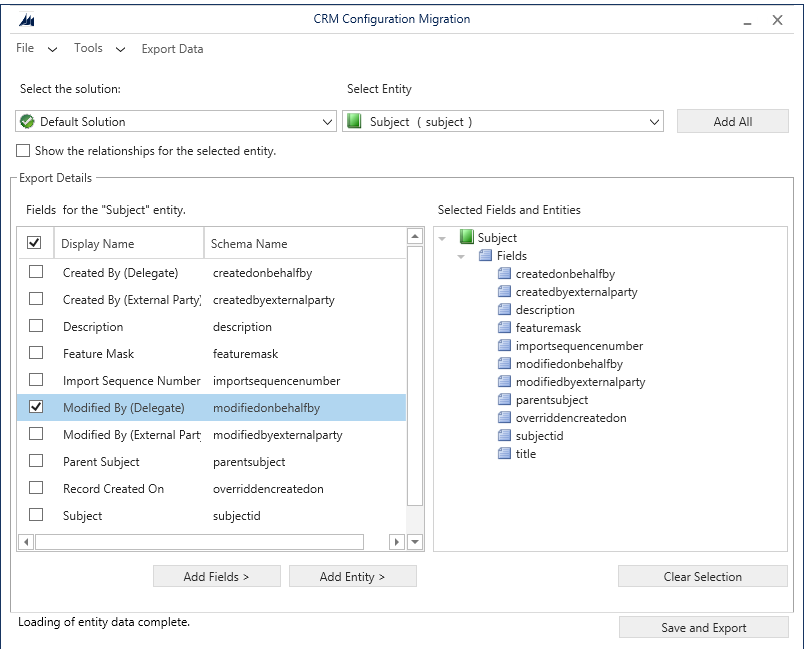The width and height of the screenshot is (805, 649).
Task: Click the Fields folder icon in tree
Action: (x=485, y=255)
